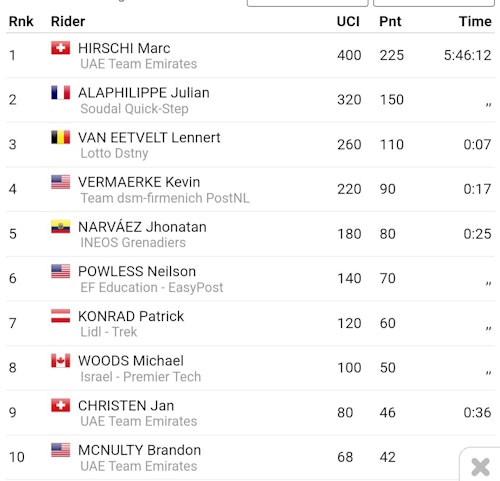The image size is (500, 481).
Task: Open the right dropdown above the Time column
Action: 434,3
